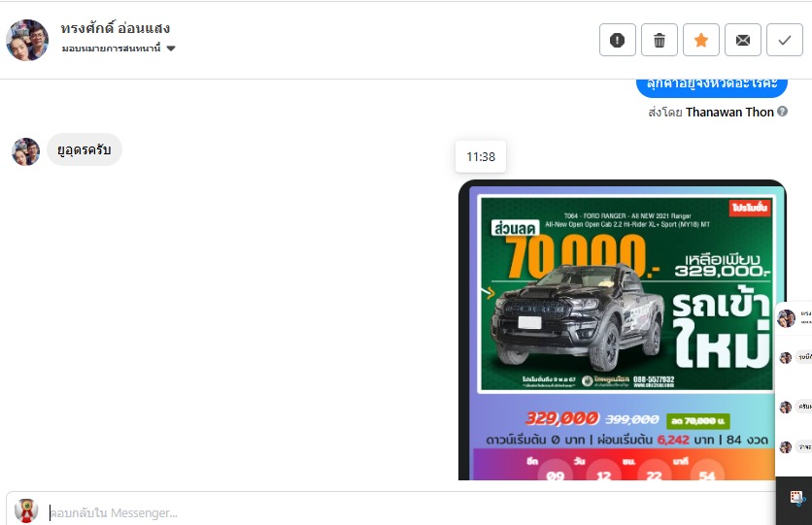Viewport: 812px width, 525px height.
Task: Open the Ford Ranger promotion image
Action: (x=622, y=330)
